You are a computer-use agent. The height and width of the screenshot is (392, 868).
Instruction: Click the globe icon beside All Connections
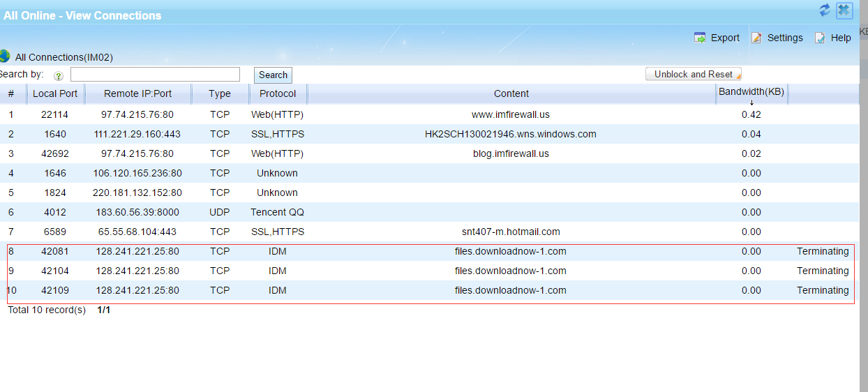[4, 56]
